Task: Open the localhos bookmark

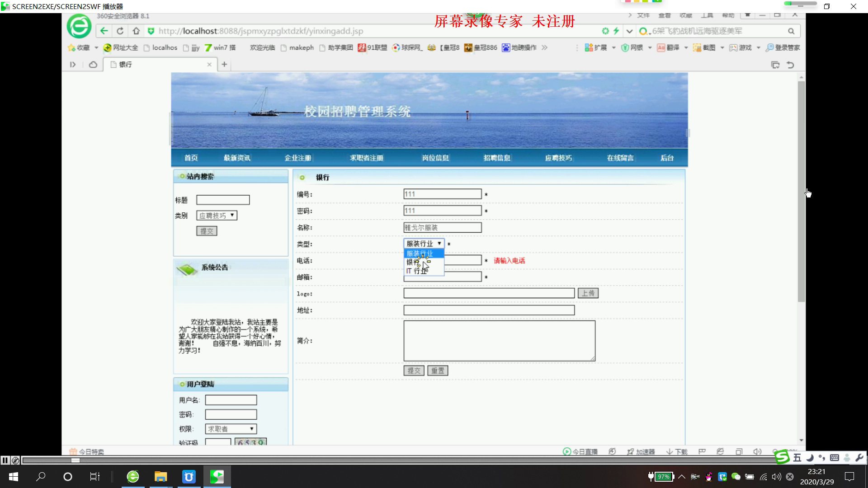Action: (160, 47)
